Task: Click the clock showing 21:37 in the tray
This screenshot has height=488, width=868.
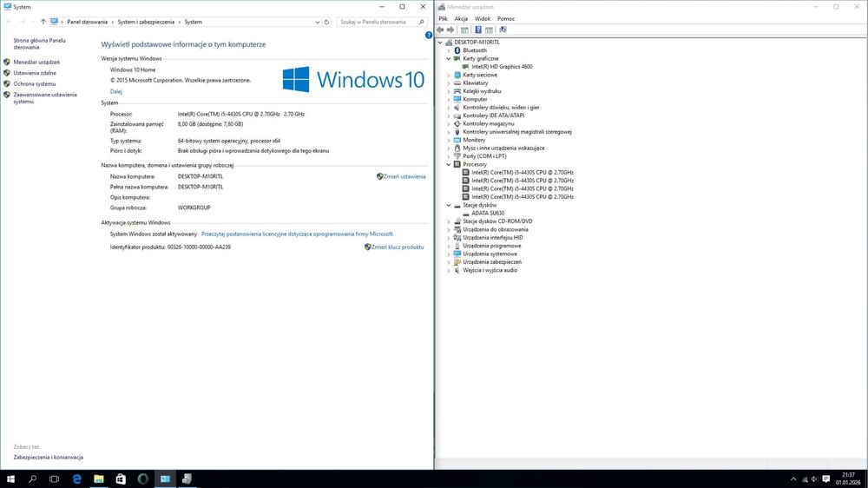Action: pos(847,475)
